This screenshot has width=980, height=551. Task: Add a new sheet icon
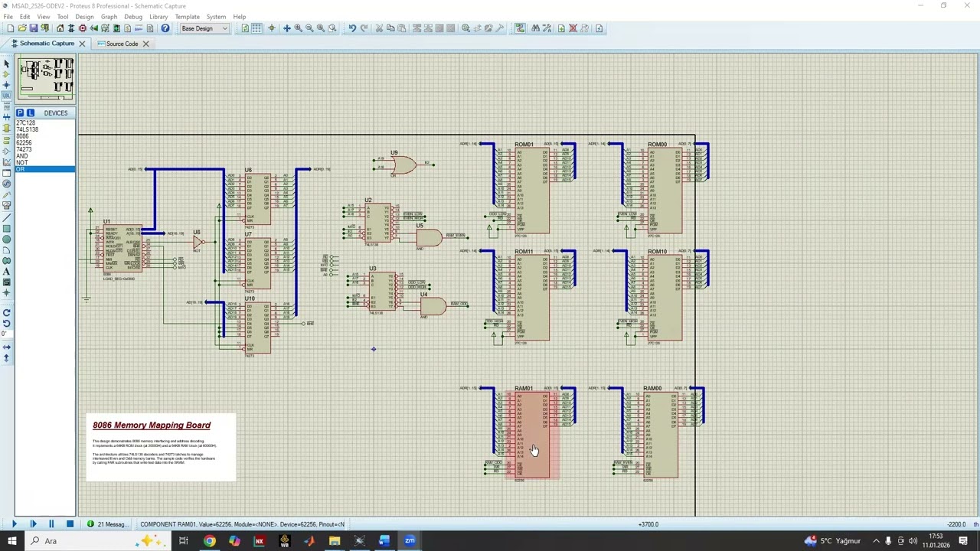pos(561,28)
